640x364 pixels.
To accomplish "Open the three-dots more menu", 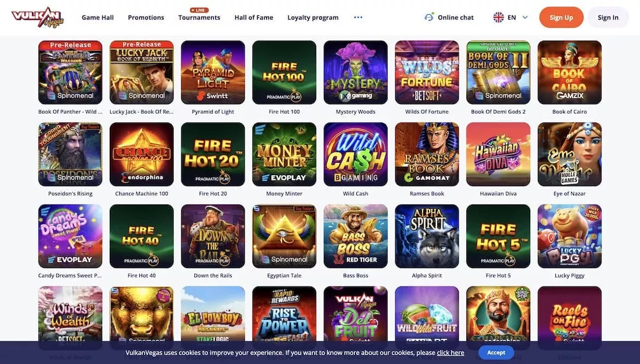I will pos(358,17).
